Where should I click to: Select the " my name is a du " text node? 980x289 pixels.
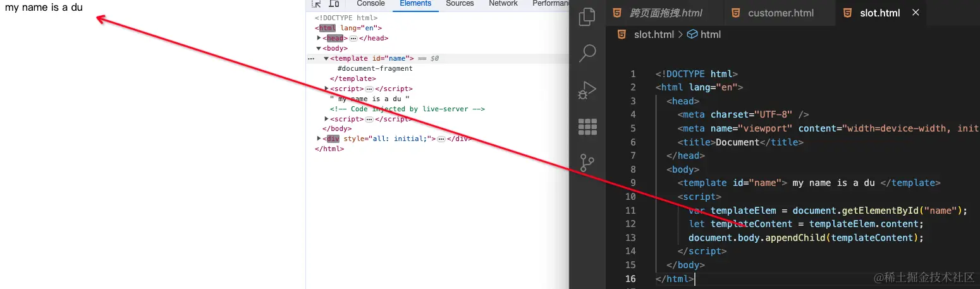[x=370, y=99]
